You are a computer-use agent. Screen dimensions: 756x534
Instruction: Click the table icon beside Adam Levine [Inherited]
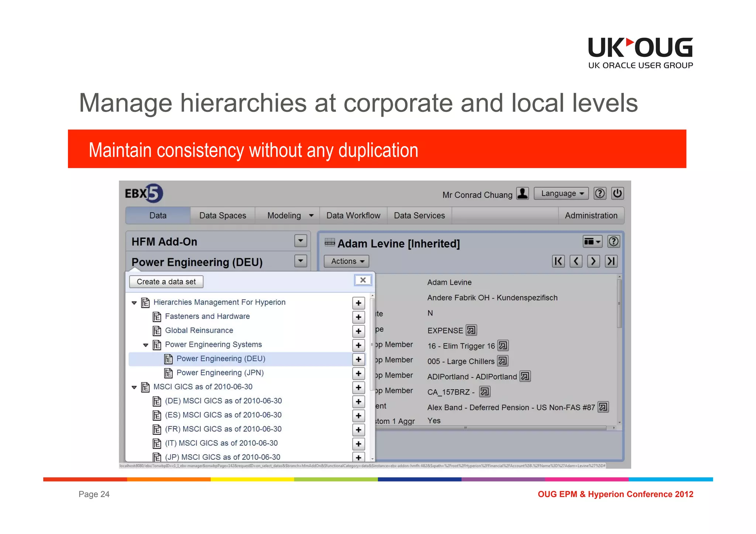click(x=330, y=242)
